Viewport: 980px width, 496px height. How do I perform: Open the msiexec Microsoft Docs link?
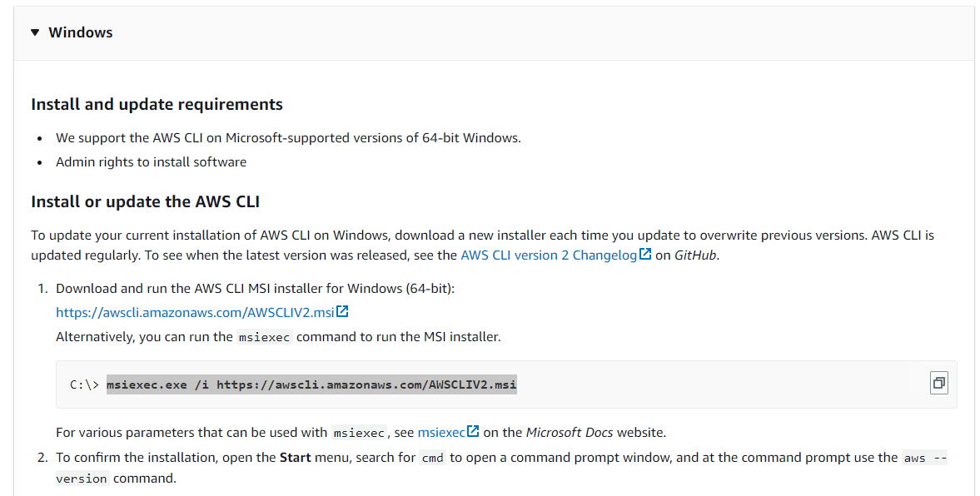441,432
